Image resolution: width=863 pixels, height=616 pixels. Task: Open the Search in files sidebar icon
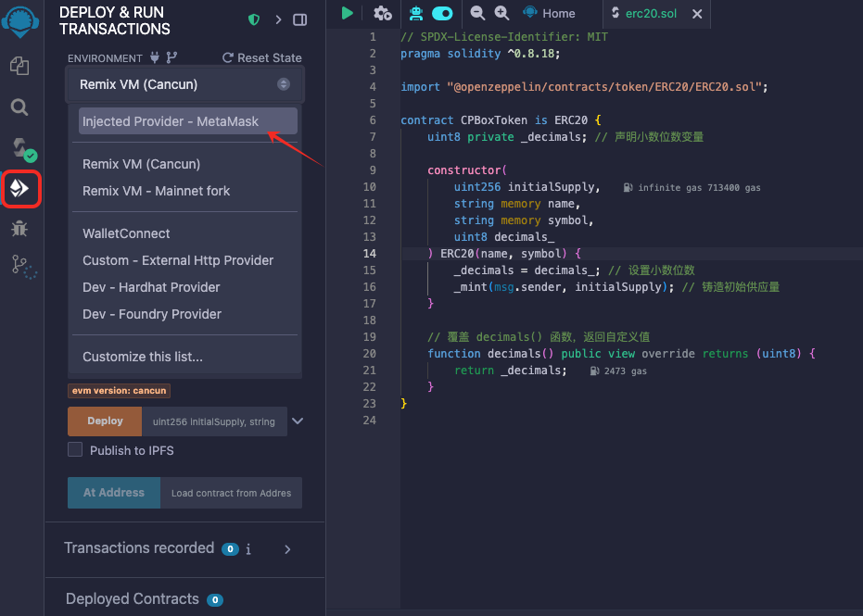click(19, 107)
